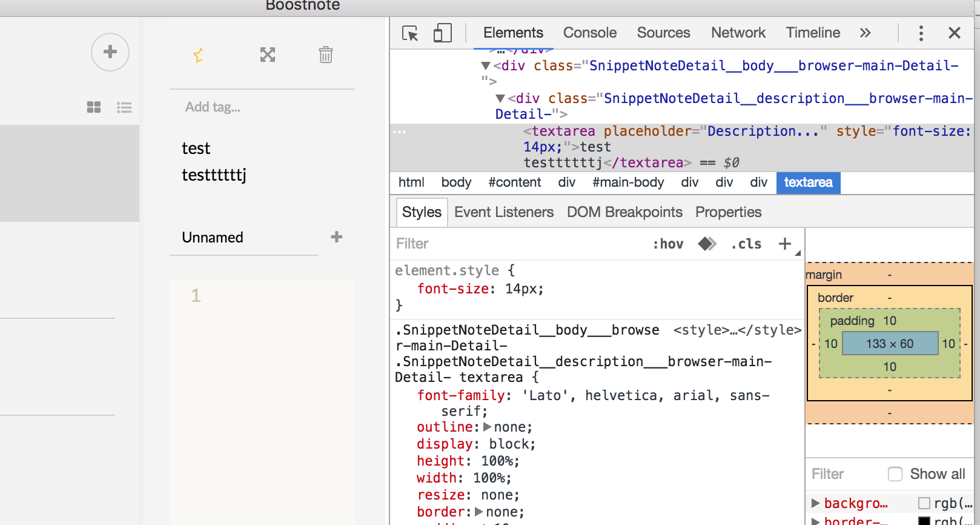Open DevTools customize menu (three dots)

921,33
